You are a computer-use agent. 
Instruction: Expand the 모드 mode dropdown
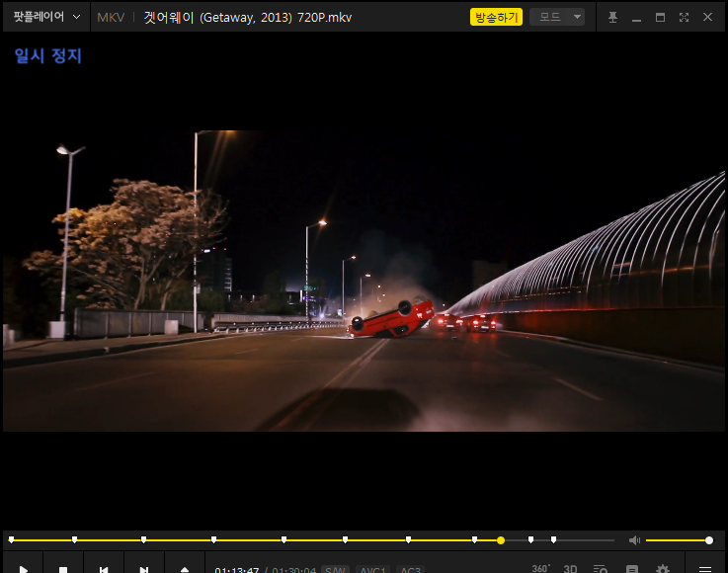coord(557,17)
